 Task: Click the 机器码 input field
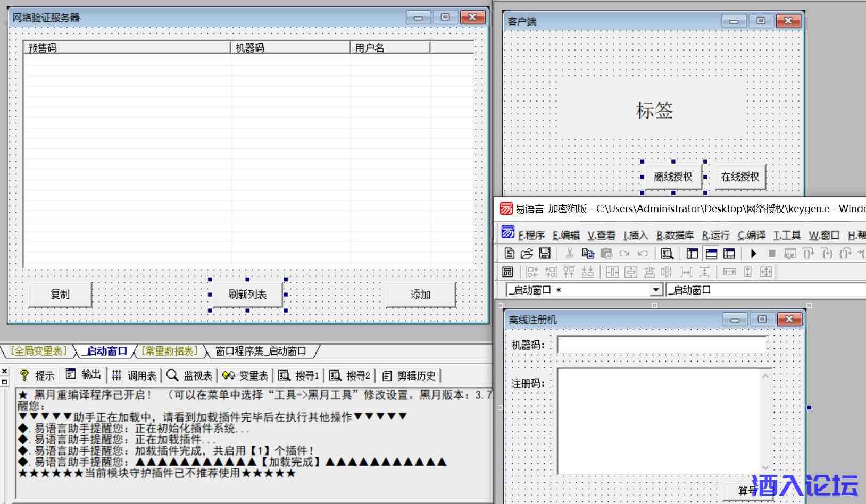coord(661,345)
